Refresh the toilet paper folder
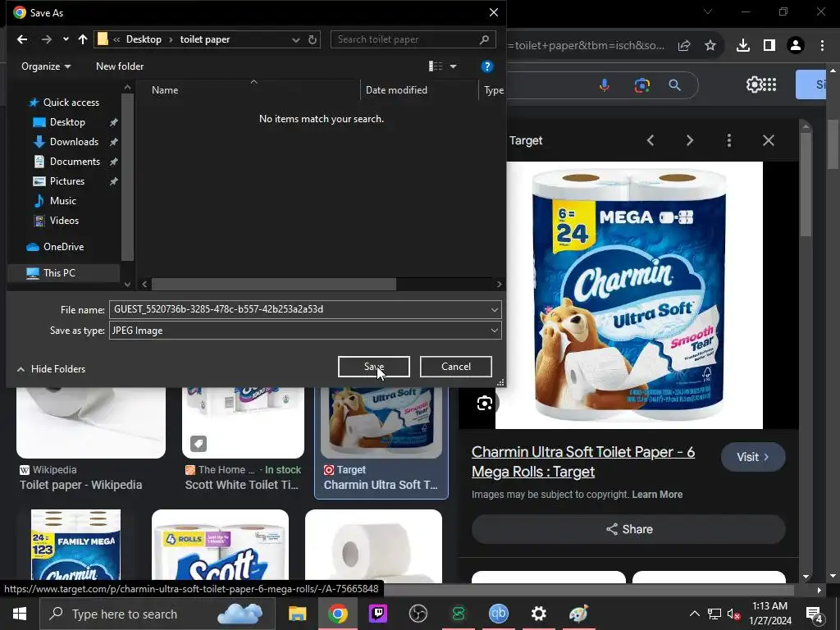 (x=313, y=39)
